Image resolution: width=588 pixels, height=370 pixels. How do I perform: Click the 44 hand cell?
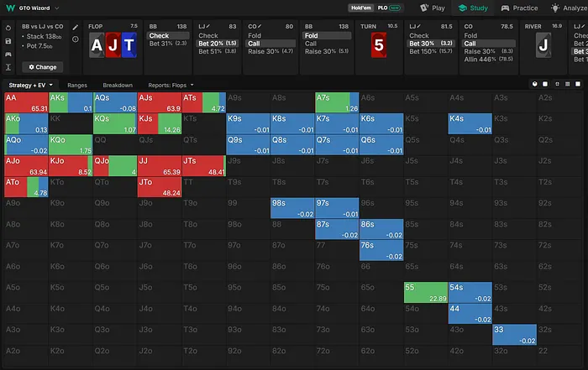(x=470, y=314)
